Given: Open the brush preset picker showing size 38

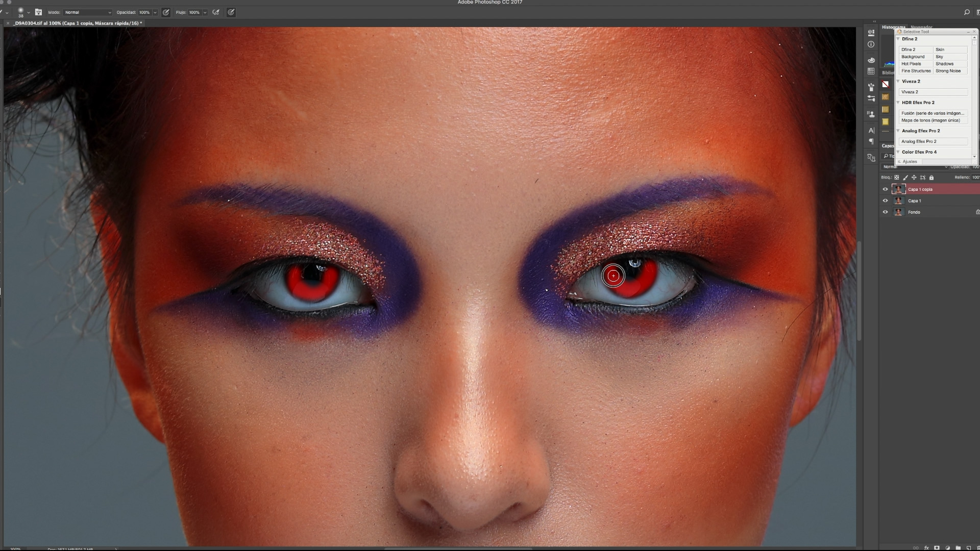Looking at the screenshot, I should pos(23,12).
